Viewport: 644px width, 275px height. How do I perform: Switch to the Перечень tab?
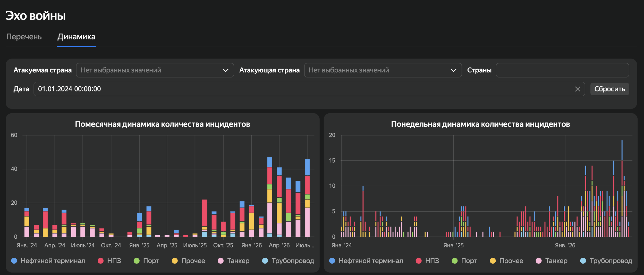pyautogui.click(x=24, y=37)
